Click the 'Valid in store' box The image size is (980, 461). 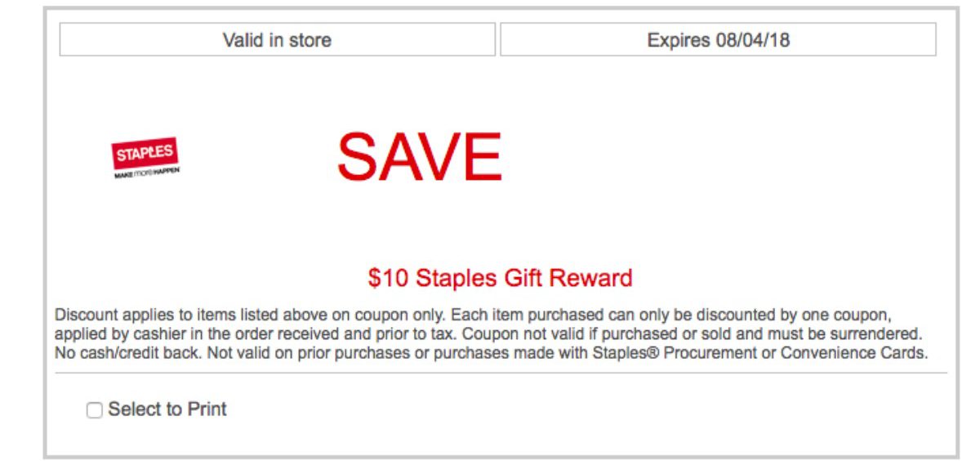277,40
